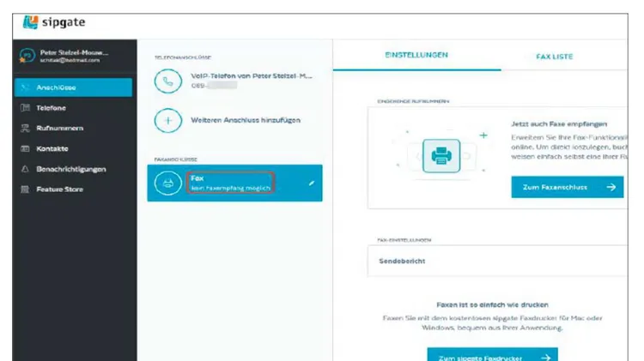Click the pencil edit icon on Fax
Viewport: 644px width, 361px height.
pos(312,183)
